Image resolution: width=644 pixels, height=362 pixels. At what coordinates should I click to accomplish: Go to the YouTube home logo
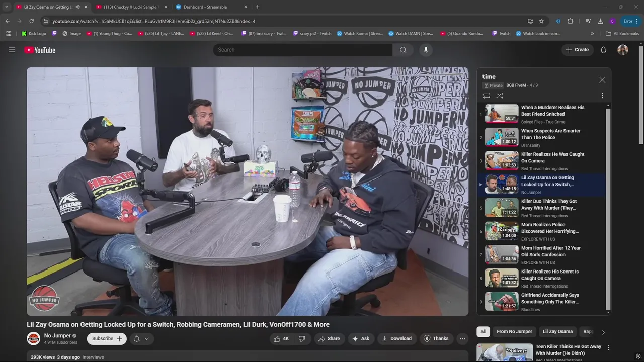[x=40, y=50]
